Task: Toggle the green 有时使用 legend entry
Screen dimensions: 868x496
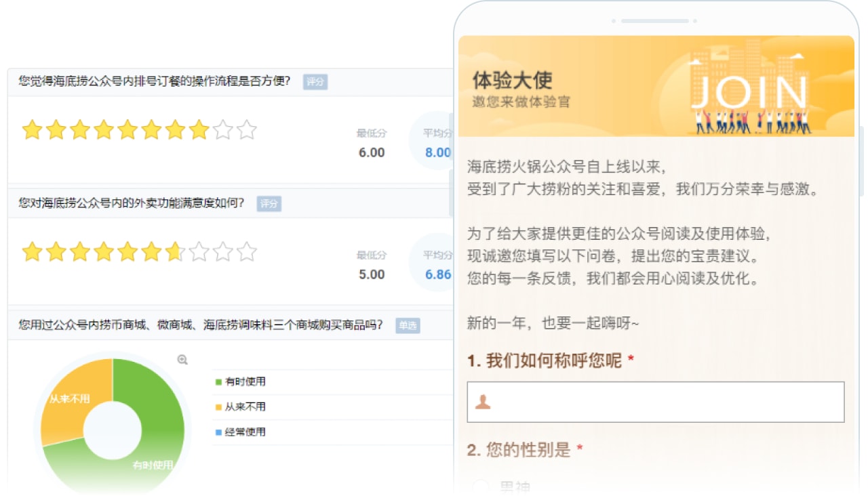Action: tap(241, 381)
